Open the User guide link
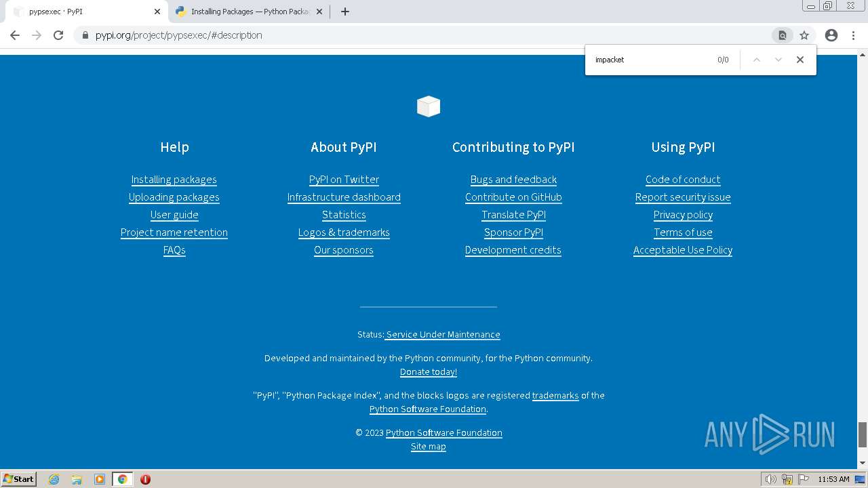The width and height of the screenshot is (868, 488). click(174, 215)
